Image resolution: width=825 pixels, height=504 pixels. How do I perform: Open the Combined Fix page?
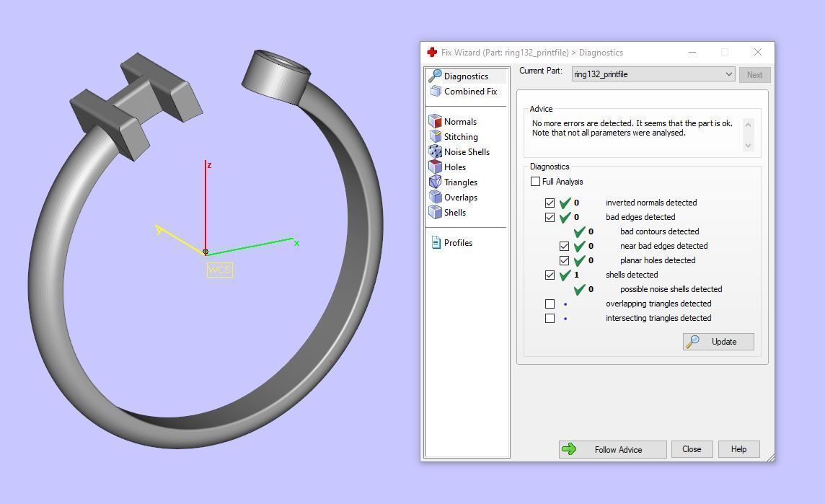(x=470, y=92)
